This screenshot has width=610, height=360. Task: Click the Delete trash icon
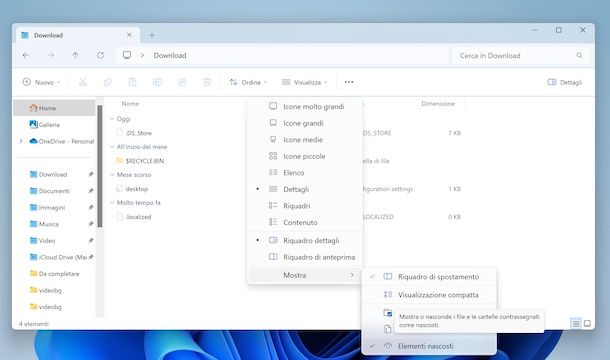pos(207,82)
